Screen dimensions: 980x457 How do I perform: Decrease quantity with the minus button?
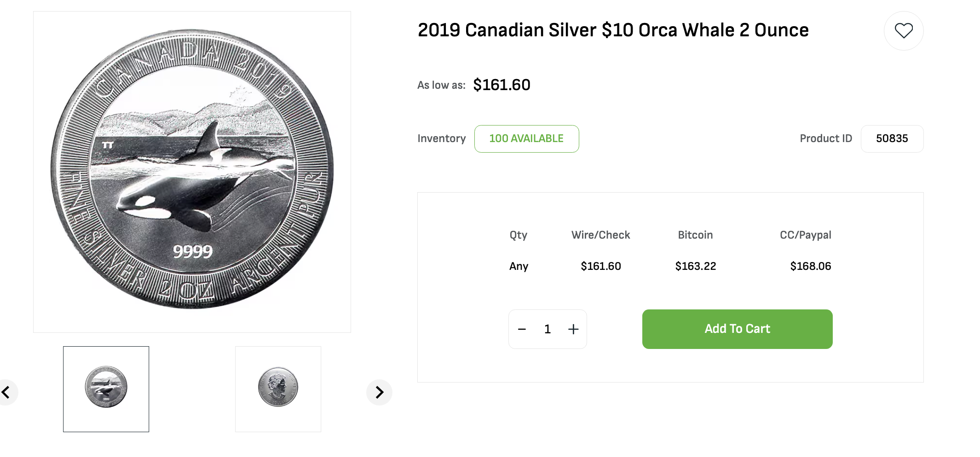[522, 329]
